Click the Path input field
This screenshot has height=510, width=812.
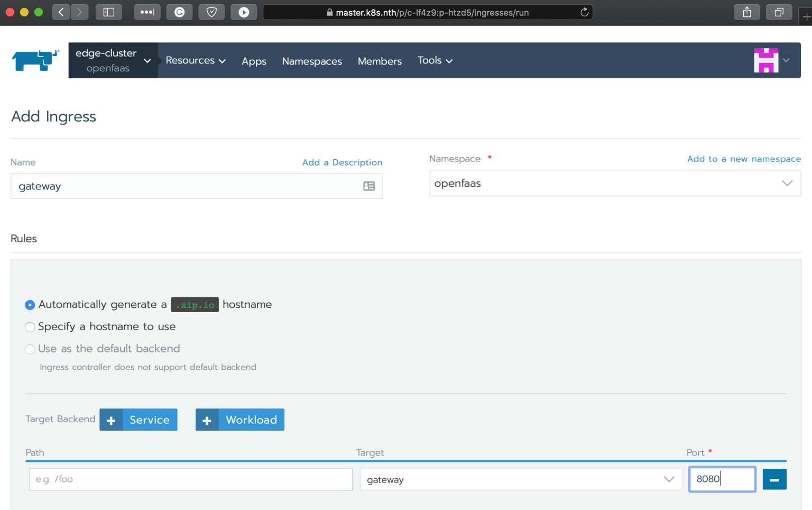[x=191, y=479]
